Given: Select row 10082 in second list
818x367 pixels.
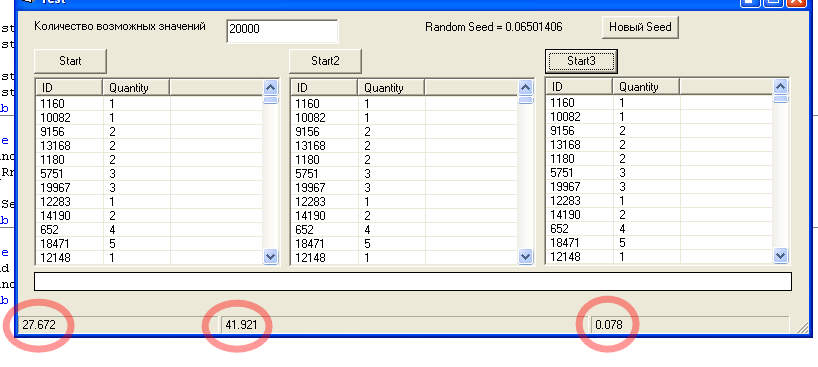Looking at the screenshot, I should click(404, 118).
